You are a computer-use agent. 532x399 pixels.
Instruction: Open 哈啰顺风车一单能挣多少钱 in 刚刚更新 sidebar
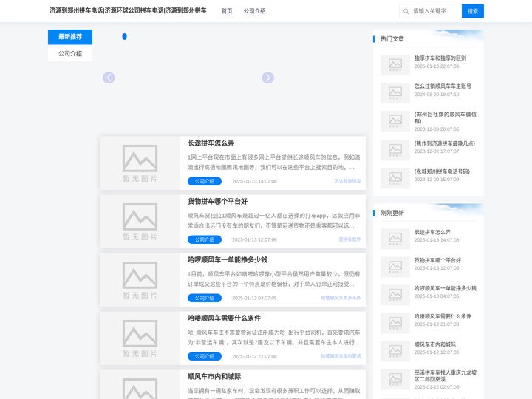[445, 288]
